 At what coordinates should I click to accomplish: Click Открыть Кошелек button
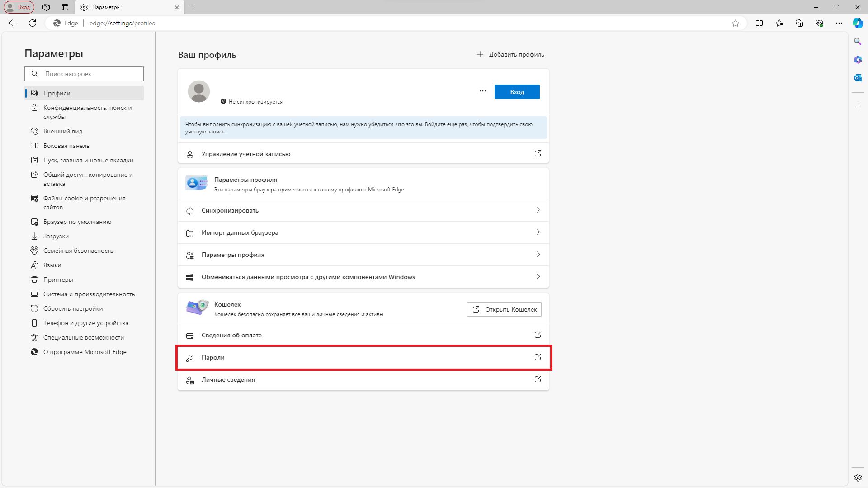click(504, 309)
